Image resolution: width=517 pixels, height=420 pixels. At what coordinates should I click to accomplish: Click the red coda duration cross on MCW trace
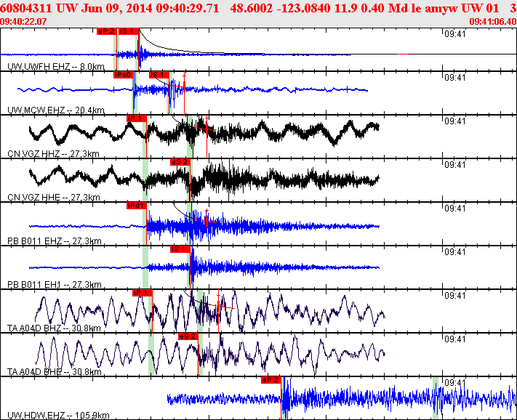pos(184,87)
